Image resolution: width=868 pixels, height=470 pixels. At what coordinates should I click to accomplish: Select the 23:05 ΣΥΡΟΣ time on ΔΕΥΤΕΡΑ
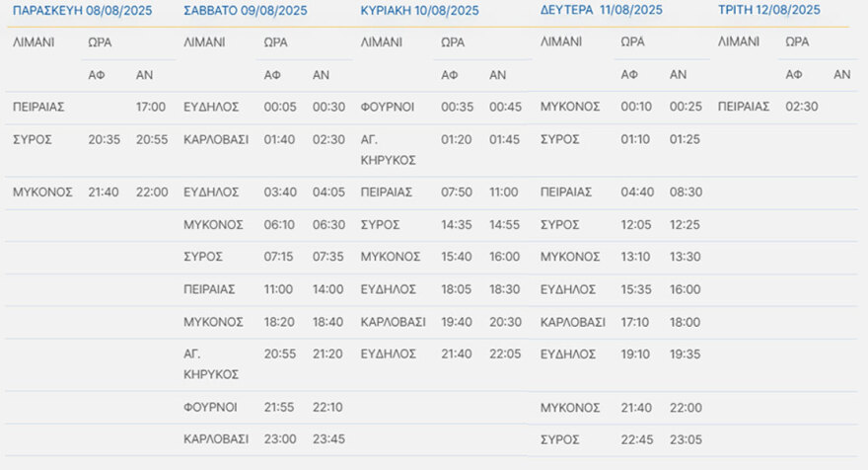coord(685,437)
